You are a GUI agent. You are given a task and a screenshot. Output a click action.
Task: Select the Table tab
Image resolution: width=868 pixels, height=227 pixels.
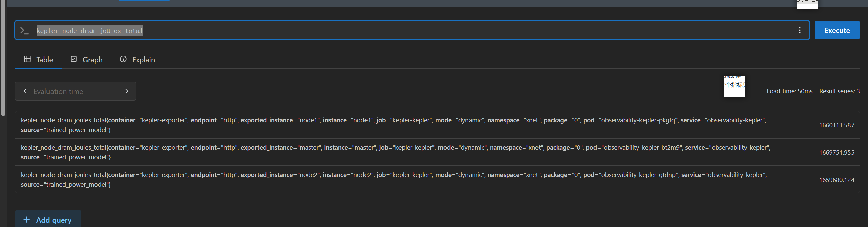click(38, 60)
